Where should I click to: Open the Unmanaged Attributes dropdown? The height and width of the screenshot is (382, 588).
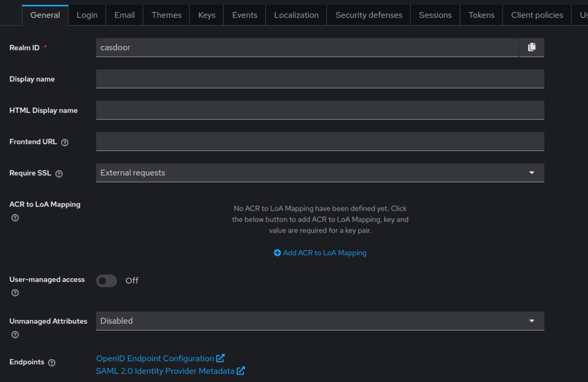pyautogui.click(x=320, y=321)
